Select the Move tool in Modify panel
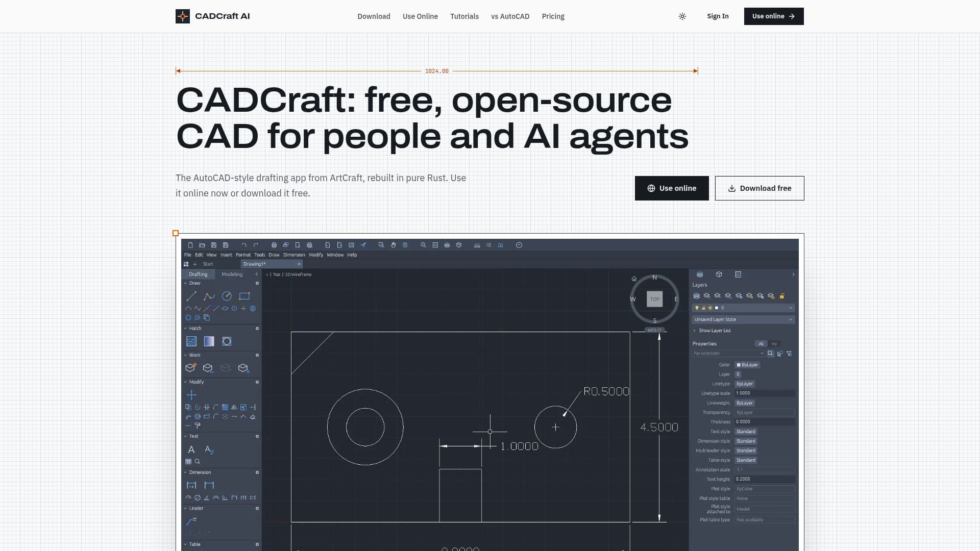980x551 pixels. [x=191, y=395]
